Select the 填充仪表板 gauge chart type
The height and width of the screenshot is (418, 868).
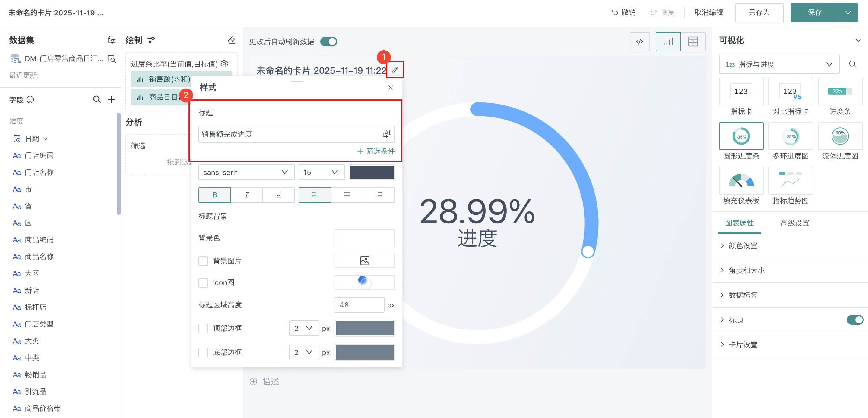(x=741, y=181)
